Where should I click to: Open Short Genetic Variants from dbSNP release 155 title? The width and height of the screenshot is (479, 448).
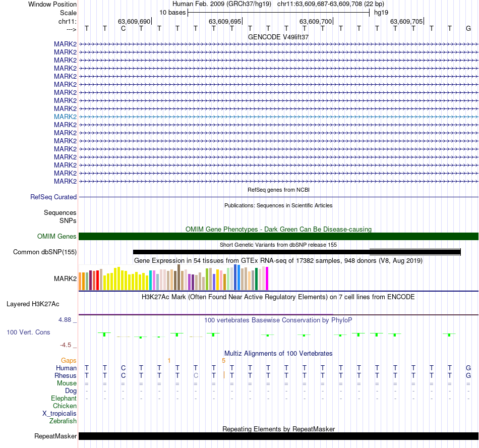click(x=278, y=245)
